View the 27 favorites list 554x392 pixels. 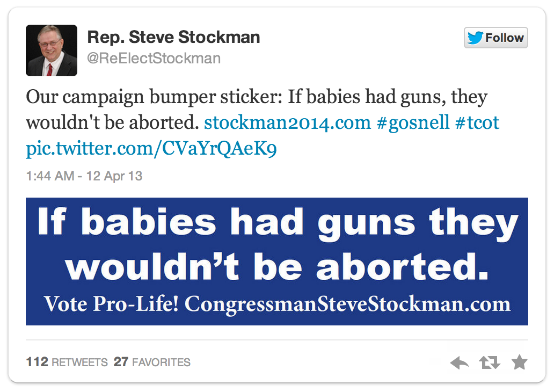(x=152, y=362)
